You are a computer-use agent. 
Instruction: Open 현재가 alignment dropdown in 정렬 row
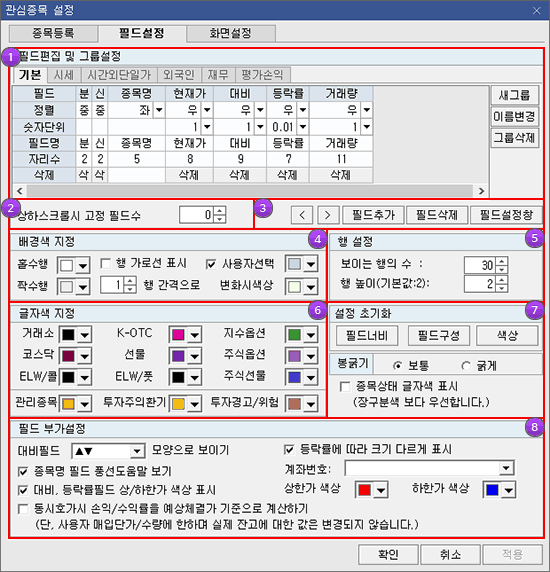point(207,110)
